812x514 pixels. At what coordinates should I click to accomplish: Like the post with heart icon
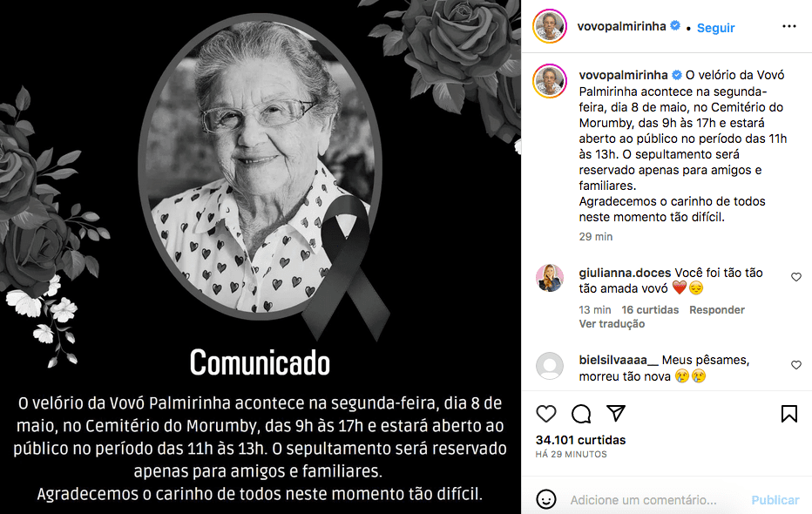click(x=545, y=414)
